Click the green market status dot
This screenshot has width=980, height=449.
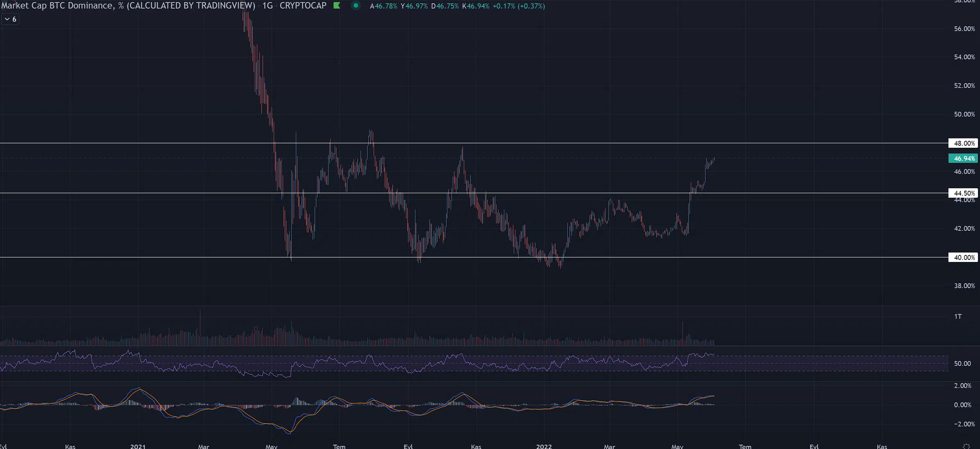pos(356,6)
